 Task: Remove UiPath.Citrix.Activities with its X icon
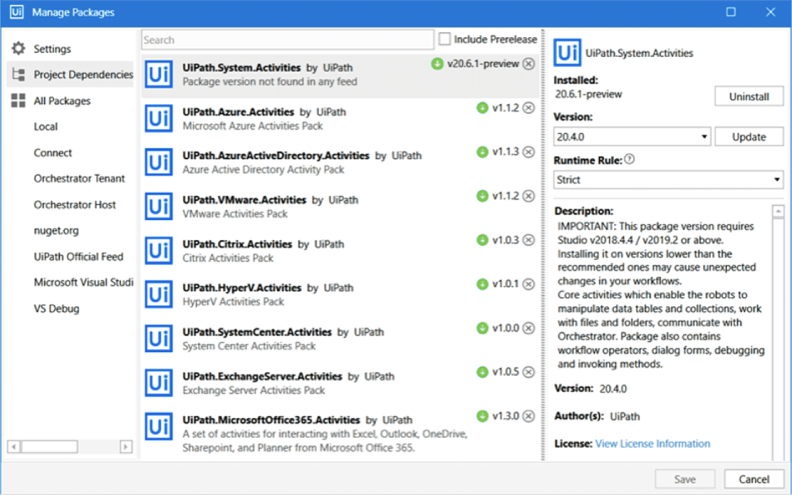tap(528, 240)
